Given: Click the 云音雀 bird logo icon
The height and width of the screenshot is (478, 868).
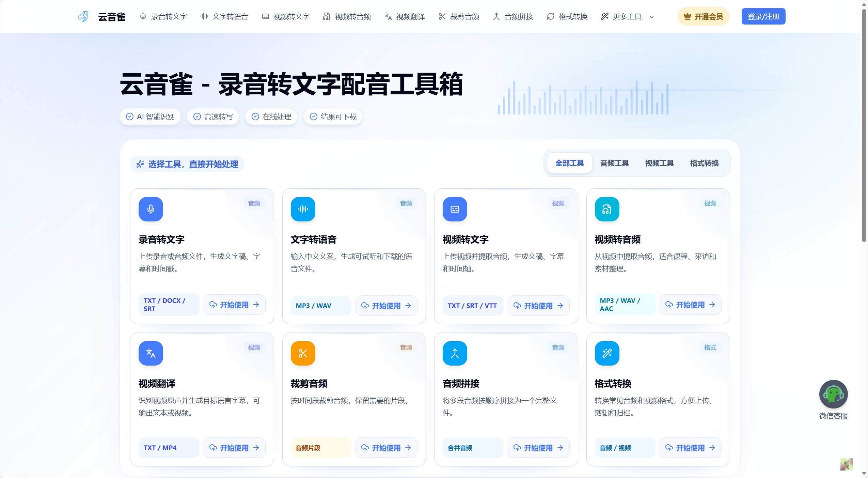Looking at the screenshot, I should [83, 16].
